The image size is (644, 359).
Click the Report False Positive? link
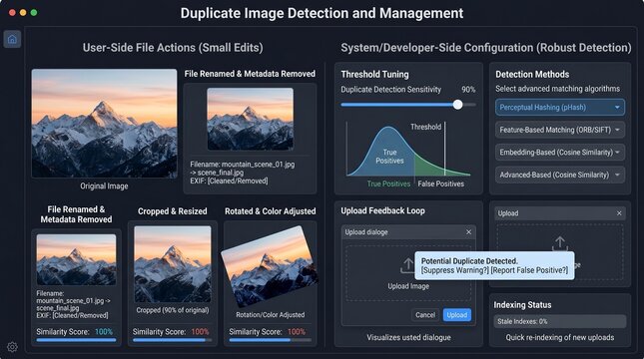point(530,270)
